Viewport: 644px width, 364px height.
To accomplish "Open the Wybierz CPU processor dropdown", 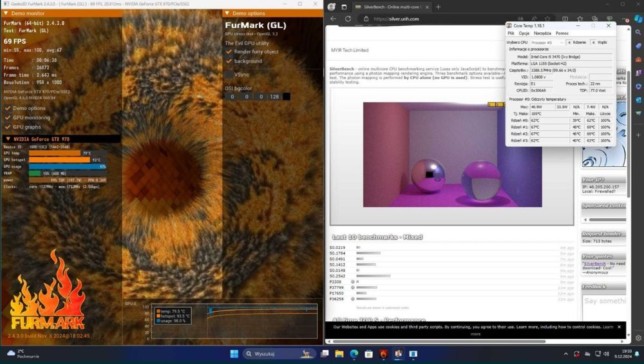I will tap(547, 43).
